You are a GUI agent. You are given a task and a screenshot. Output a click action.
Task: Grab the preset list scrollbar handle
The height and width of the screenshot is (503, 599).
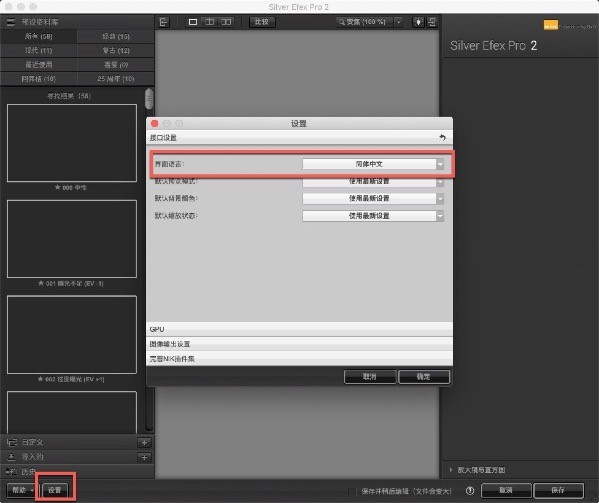pyautogui.click(x=149, y=99)
